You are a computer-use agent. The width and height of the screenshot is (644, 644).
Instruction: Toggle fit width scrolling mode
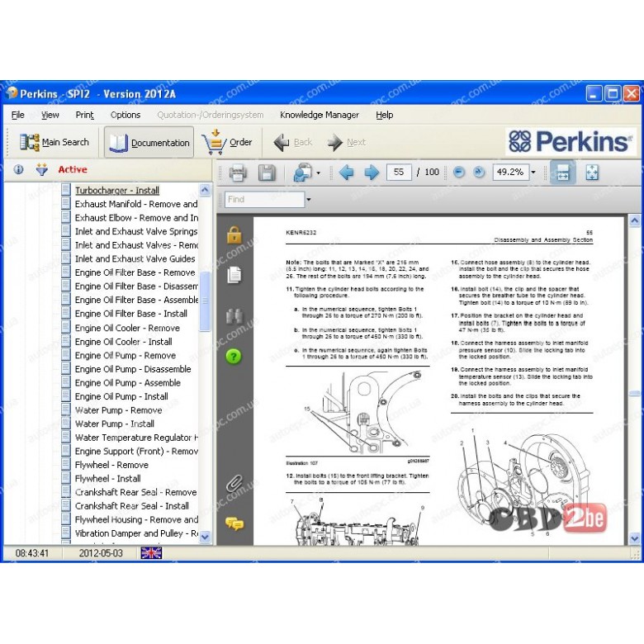coord(563,172)
